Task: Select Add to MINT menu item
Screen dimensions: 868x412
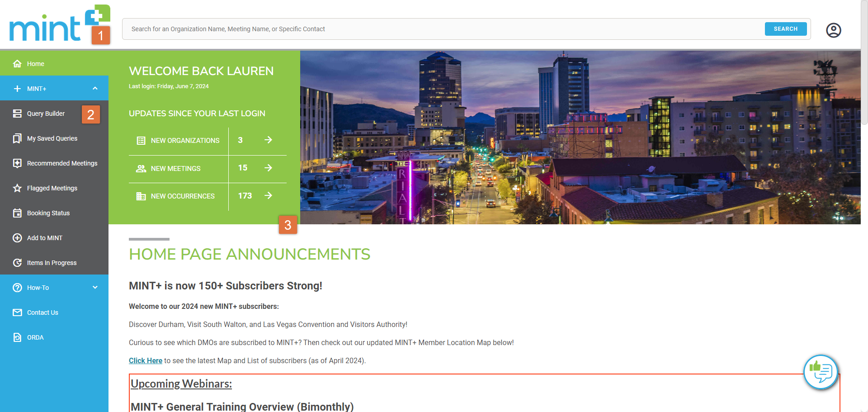Action: point(54,238)
